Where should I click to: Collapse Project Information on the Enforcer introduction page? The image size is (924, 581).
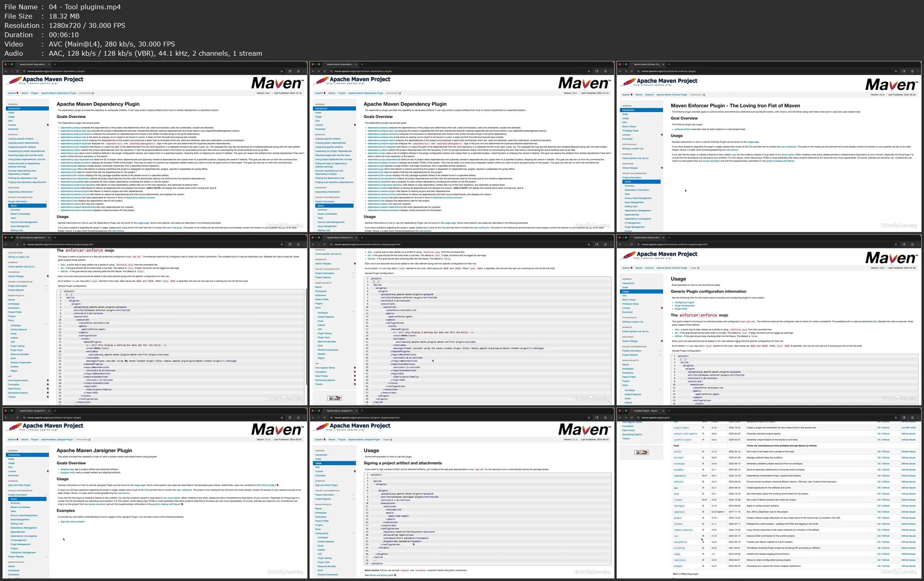pyautogui.click(x=660, y=178)
